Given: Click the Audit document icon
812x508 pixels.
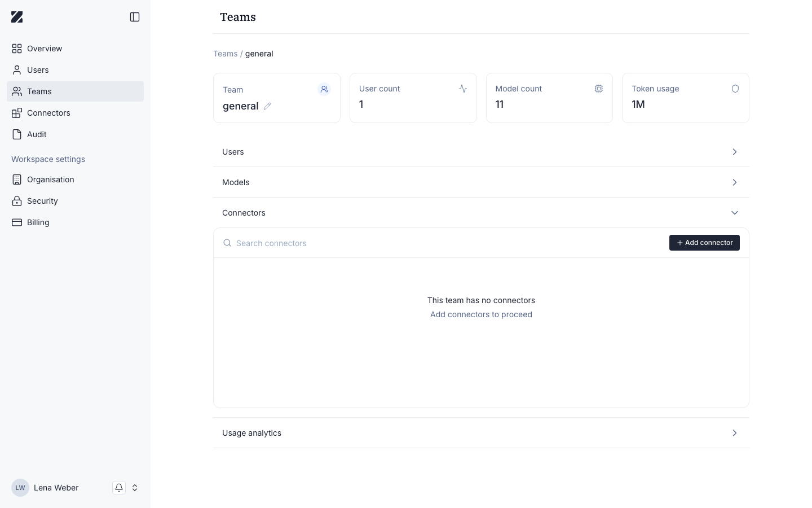Looking at the screenshot, I should (17, 134).
